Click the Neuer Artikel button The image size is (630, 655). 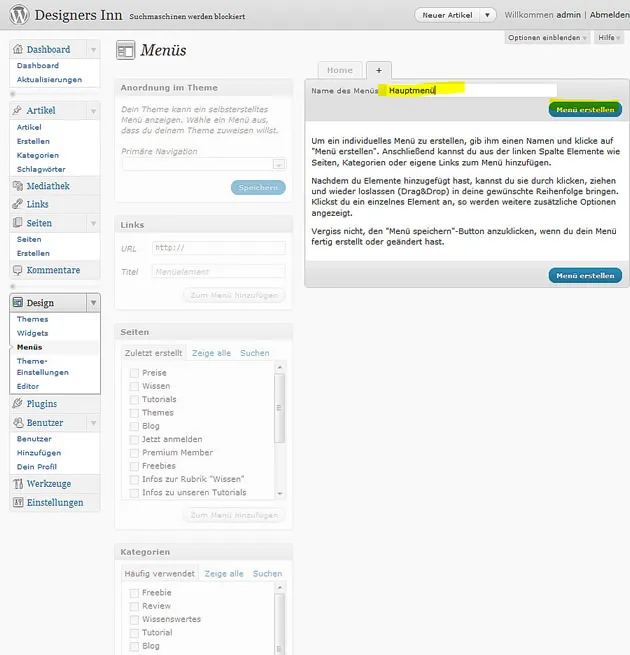coord(447,15)
